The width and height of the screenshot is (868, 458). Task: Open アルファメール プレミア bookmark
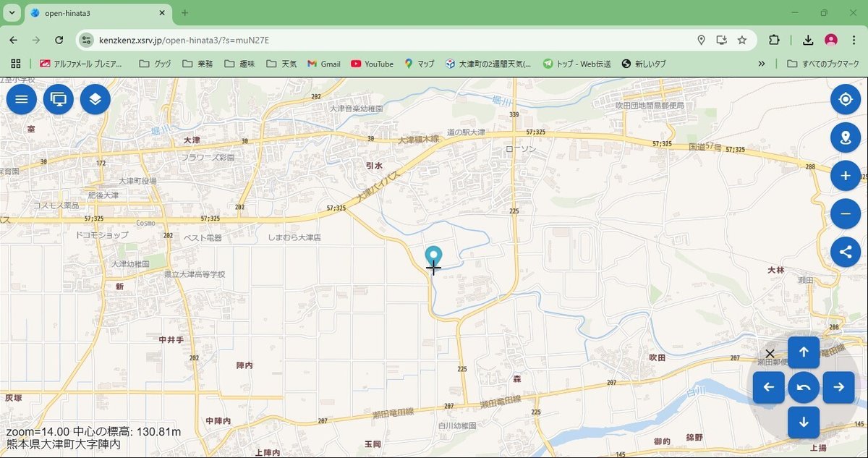(81, 64)
